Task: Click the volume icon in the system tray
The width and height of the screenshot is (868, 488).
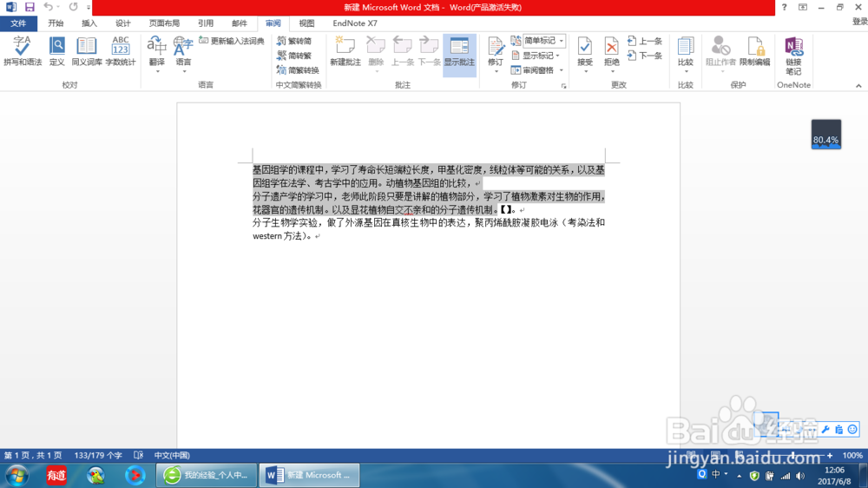Action: [x=800, y=476]
